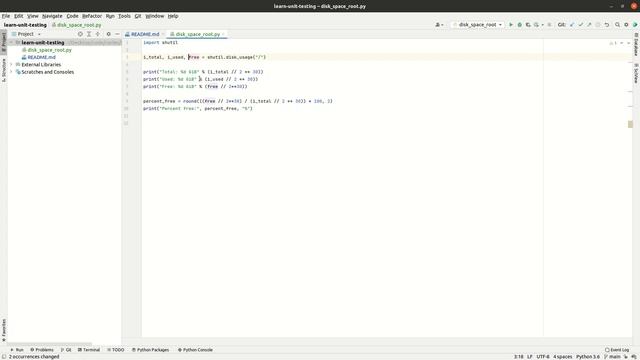Expand Scratches and Consoles node
The image size is (640, 360).
(x=12, y=72)
